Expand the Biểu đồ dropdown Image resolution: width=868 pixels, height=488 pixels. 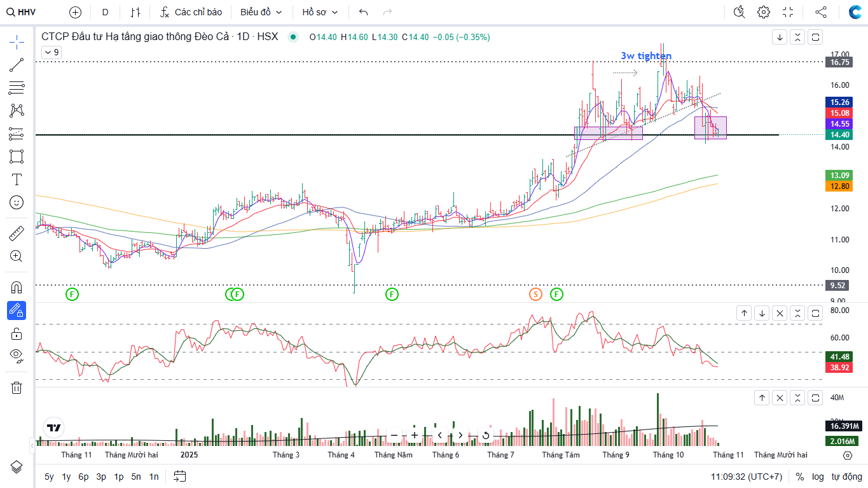click(261, 12)
